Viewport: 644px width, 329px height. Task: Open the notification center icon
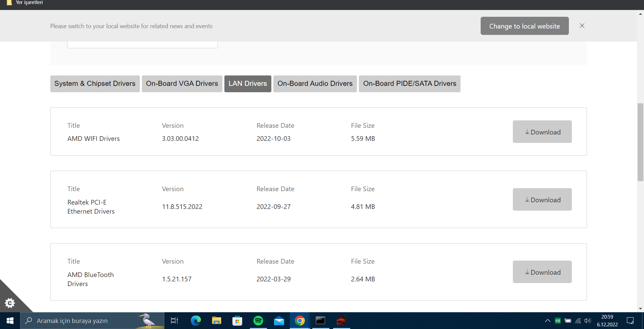630,321
